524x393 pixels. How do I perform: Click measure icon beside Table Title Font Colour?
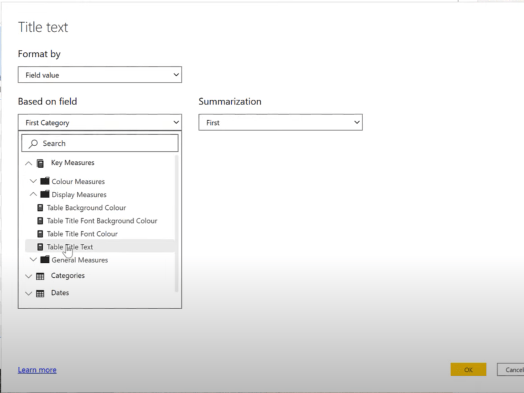pos(40,234)
